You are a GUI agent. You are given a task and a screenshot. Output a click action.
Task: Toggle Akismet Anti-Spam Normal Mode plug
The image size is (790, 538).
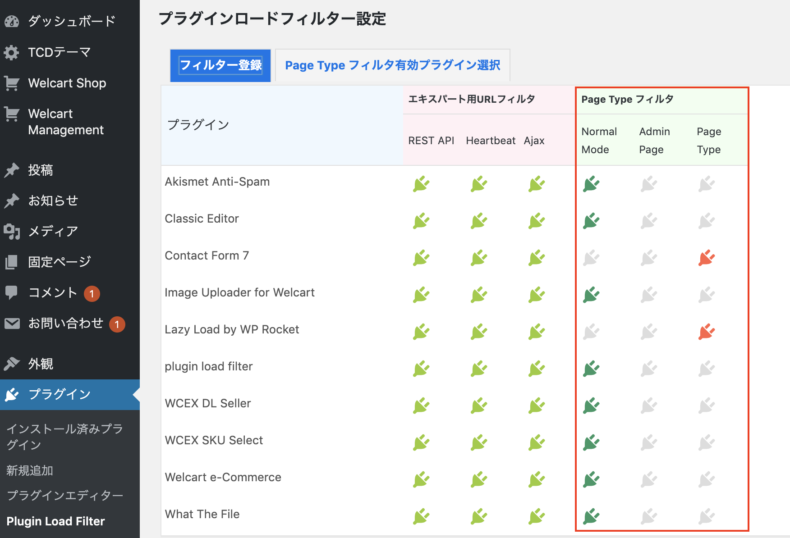(591, 184)
